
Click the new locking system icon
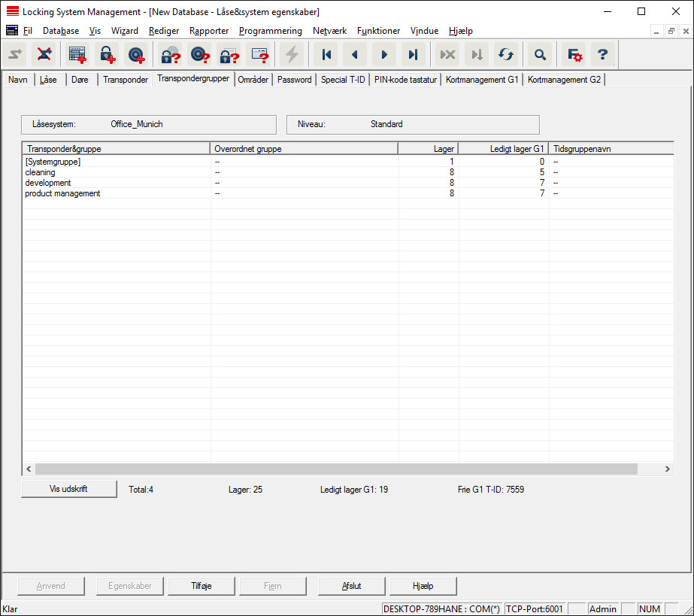pyautogui.click(x=77, y=54)
